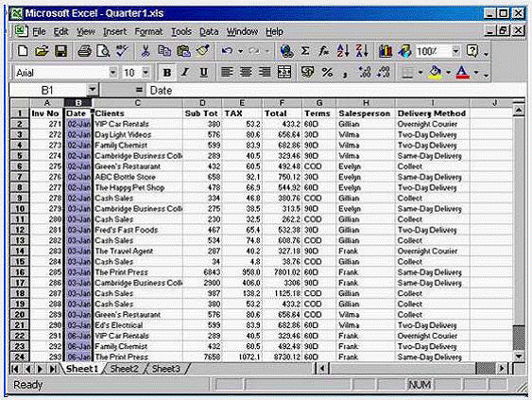Toggle Bold formatting button
Screen dimensions: 532x400
pos(167,72)
